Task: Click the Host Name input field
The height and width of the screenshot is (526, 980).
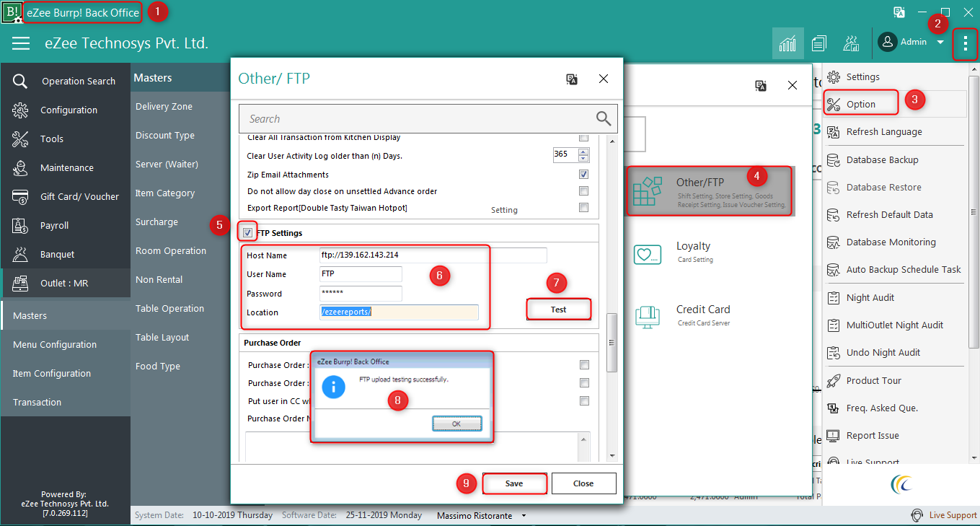Action: tap(433, 255)
